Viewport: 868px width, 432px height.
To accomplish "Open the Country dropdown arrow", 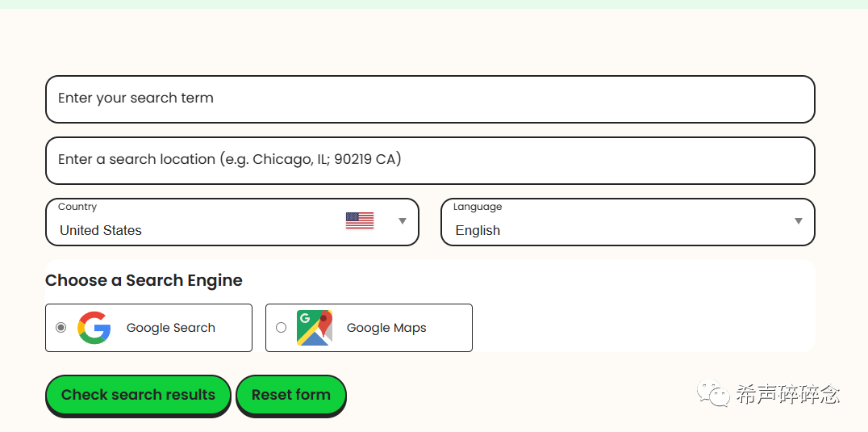I will click(403, 221).
